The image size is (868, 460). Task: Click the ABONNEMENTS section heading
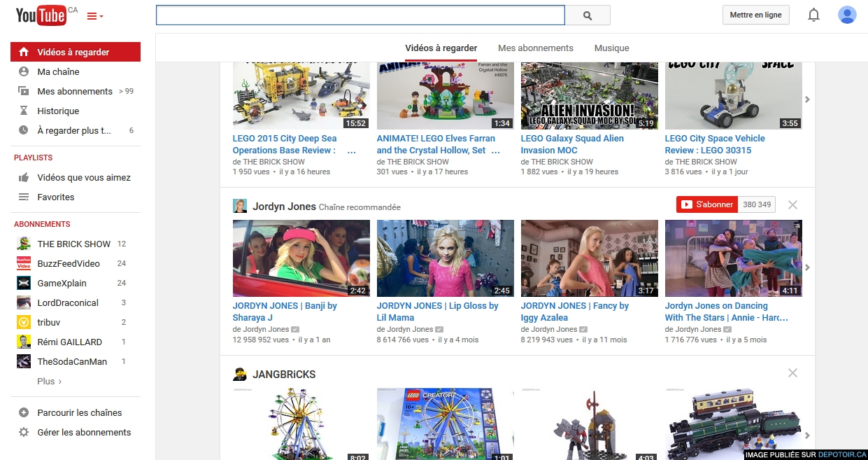pos(42,224)
